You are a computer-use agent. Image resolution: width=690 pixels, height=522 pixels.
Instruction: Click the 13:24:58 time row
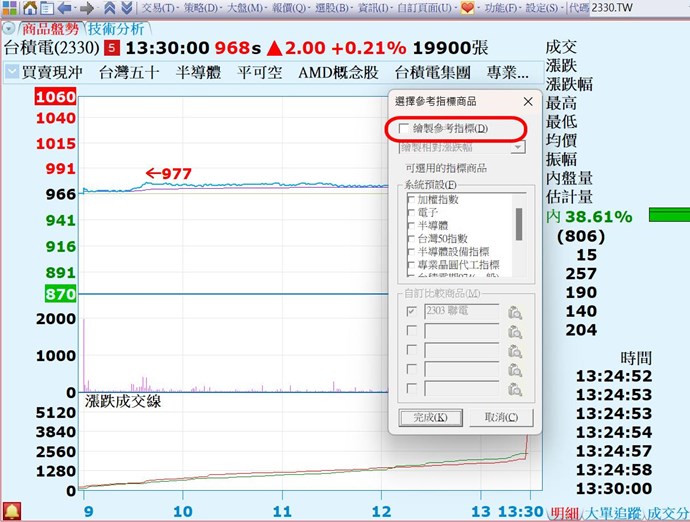tap(614, 470)
